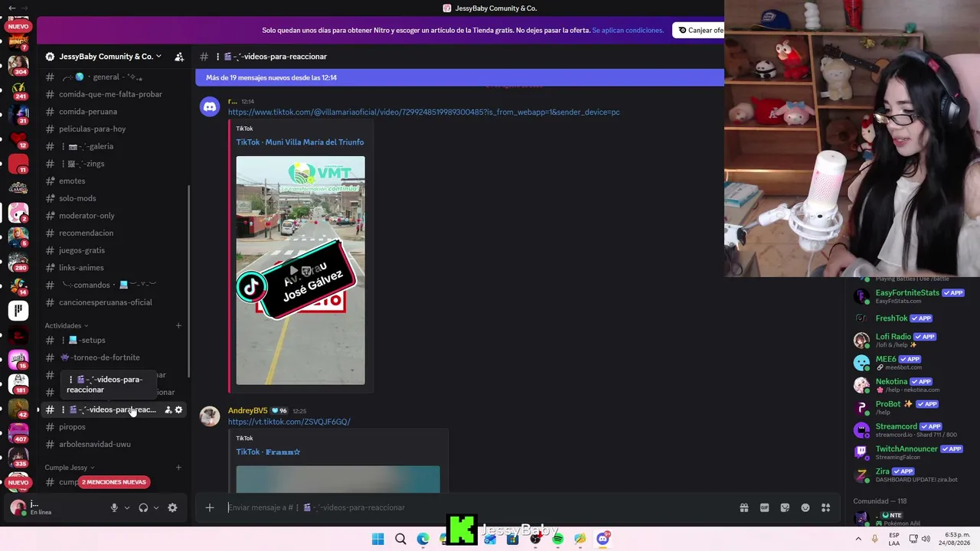Open the Nekotina bot profile
980x551 pixels.
tap(909, 385)
